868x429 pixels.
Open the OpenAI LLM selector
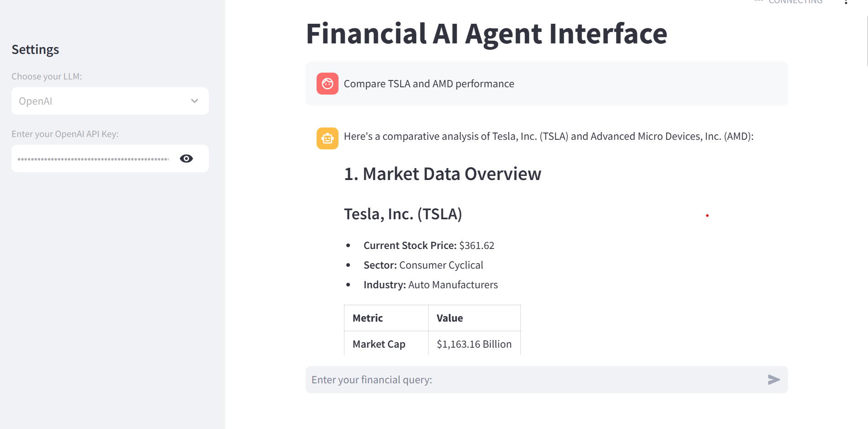(x=101, y=101)
